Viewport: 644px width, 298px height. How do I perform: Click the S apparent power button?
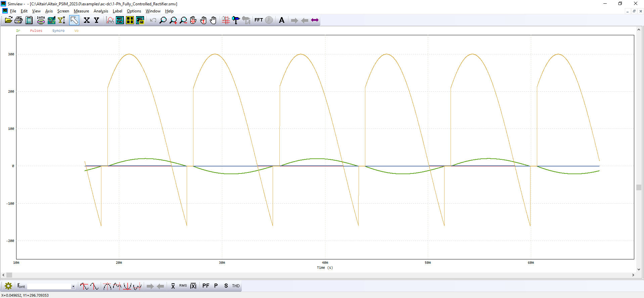click(226, 286)
